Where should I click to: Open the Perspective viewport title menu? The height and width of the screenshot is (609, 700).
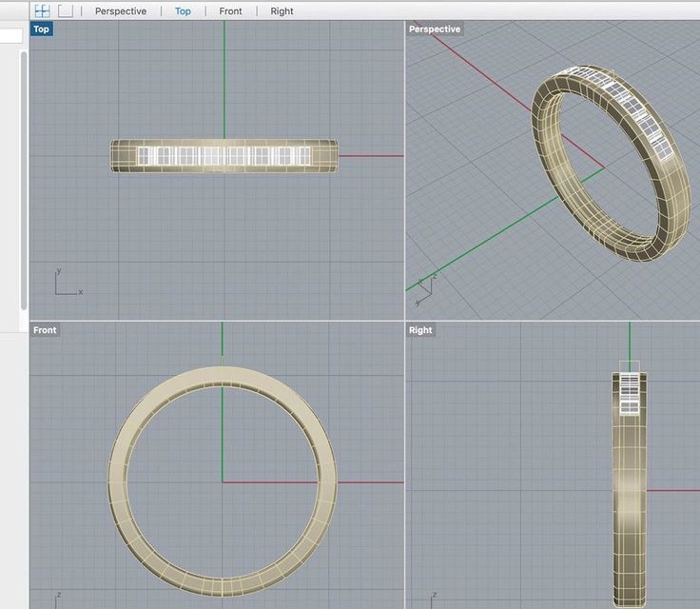tap(435, 29)
